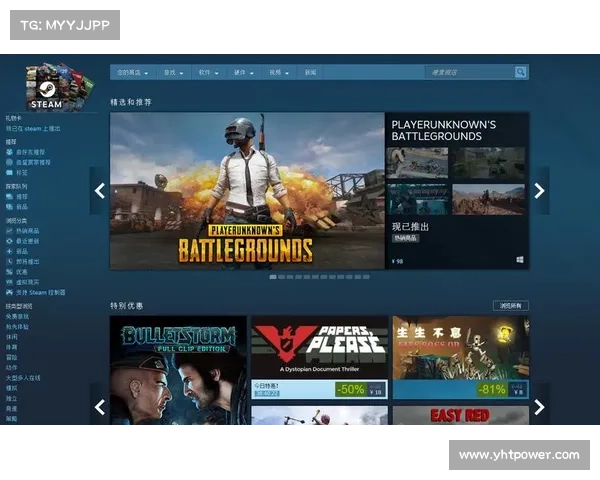The height and width of the screenshot is (480, 600).
Task: Click the -50% discount on Papers, Please
Action: click(x=350, y=389)
